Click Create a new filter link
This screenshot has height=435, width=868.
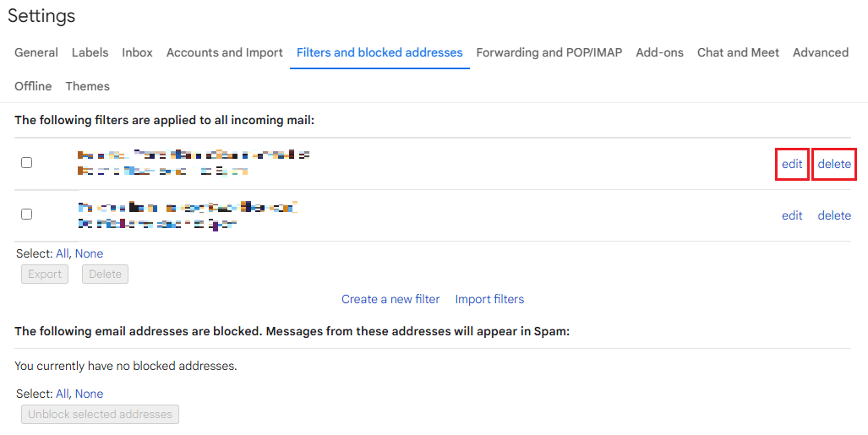pos(390,299)
